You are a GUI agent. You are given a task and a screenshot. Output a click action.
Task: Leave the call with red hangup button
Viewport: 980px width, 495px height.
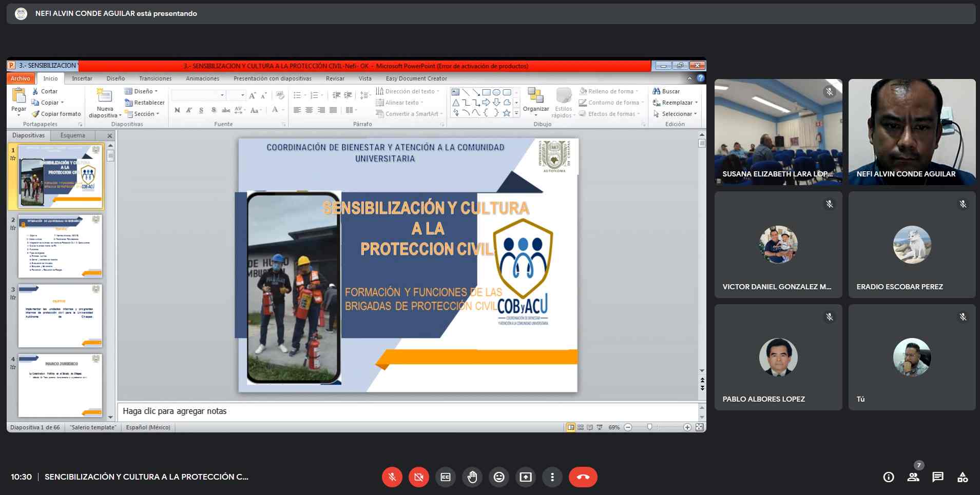point(583,477)
